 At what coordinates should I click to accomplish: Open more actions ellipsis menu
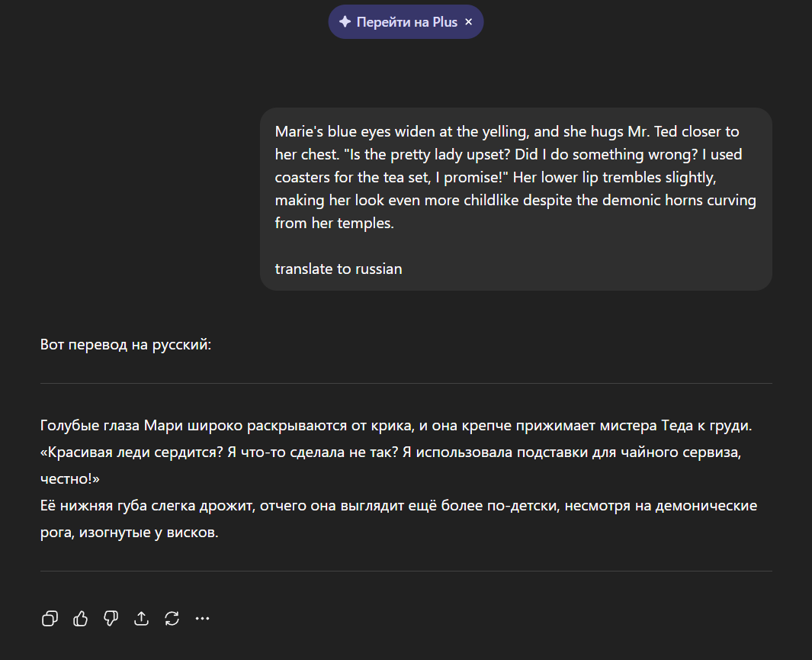(202, 618)
